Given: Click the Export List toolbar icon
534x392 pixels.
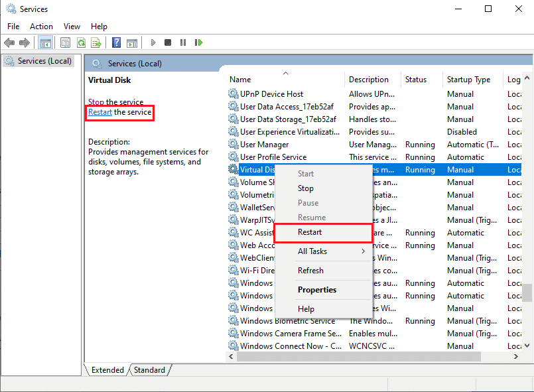Looking at the screenshot, I should coord(96,42).
